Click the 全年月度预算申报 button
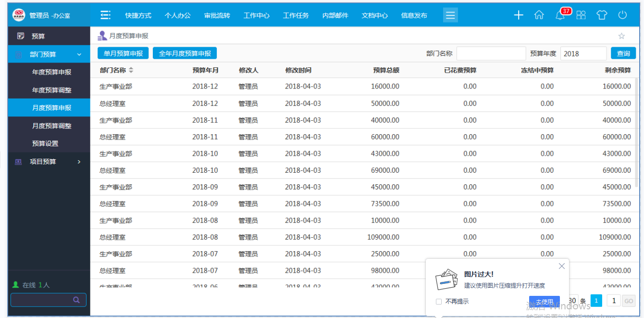 click(x=185, y=53)
